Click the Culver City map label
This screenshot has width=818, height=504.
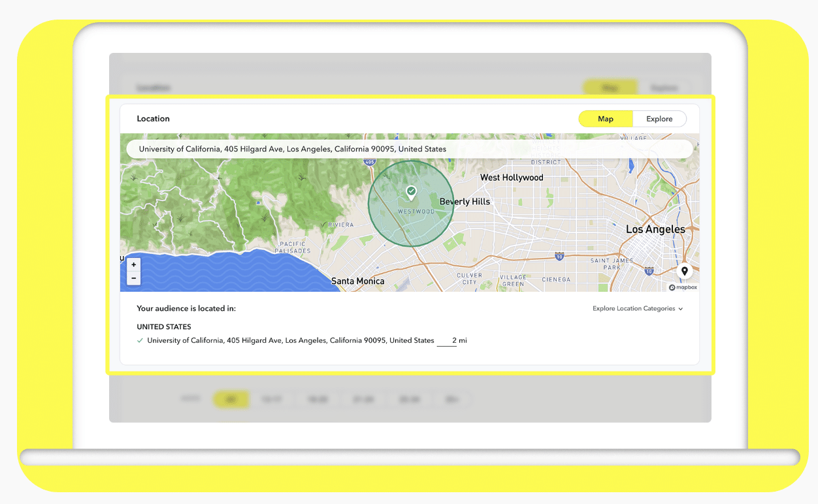point(469,279)
